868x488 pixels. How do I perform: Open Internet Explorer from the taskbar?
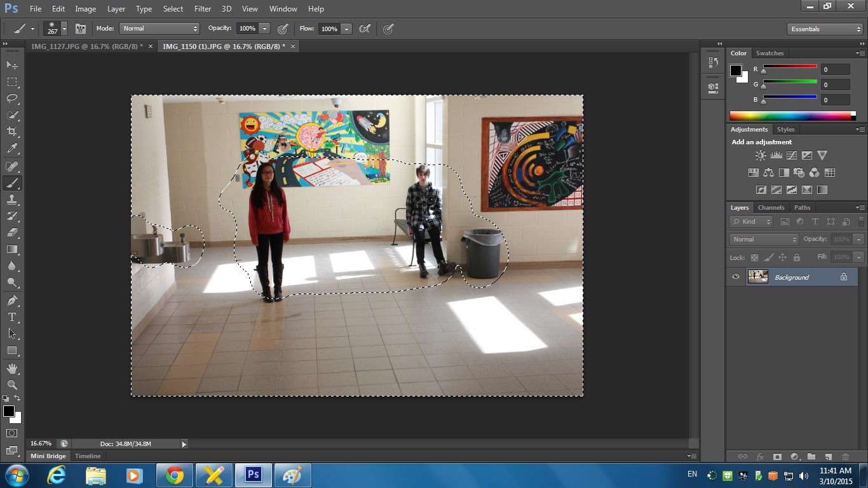coord(56,475)
